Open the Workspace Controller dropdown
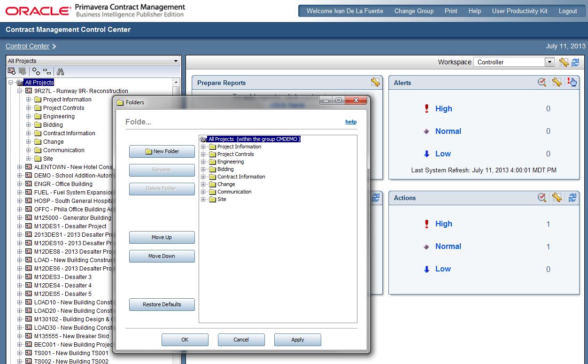The height and width of the screenshot is (364, 588). point(549,62)
